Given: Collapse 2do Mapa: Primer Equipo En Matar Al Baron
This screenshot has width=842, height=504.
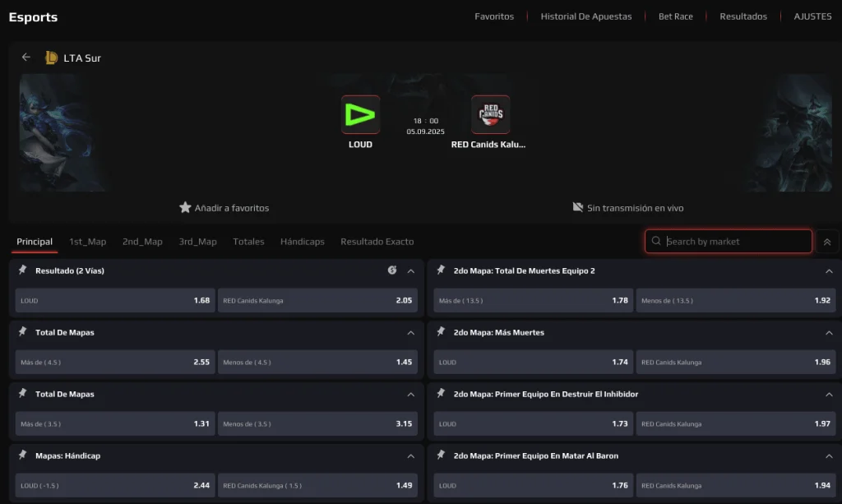Looking at the screenshot, I should click(829, 456).
